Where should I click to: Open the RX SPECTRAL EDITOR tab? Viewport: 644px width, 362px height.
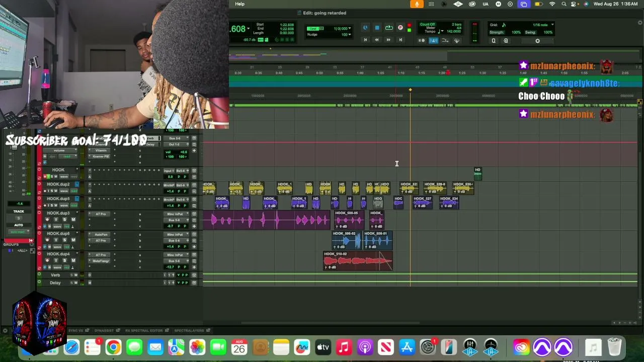[x=144, y=330]
